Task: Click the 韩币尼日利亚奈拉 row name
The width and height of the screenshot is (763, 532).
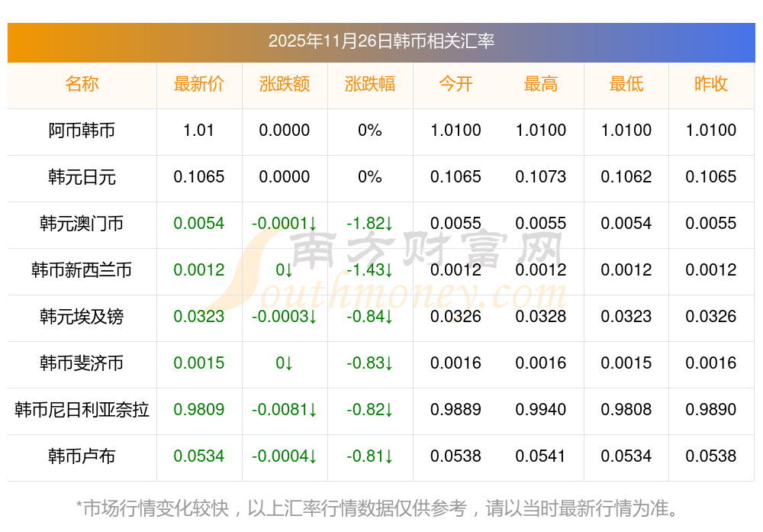Action: pyautogui.click(x=82, y=410)
